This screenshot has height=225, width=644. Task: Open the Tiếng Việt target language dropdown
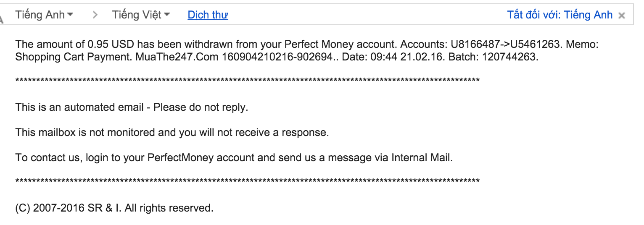point(141,15)
